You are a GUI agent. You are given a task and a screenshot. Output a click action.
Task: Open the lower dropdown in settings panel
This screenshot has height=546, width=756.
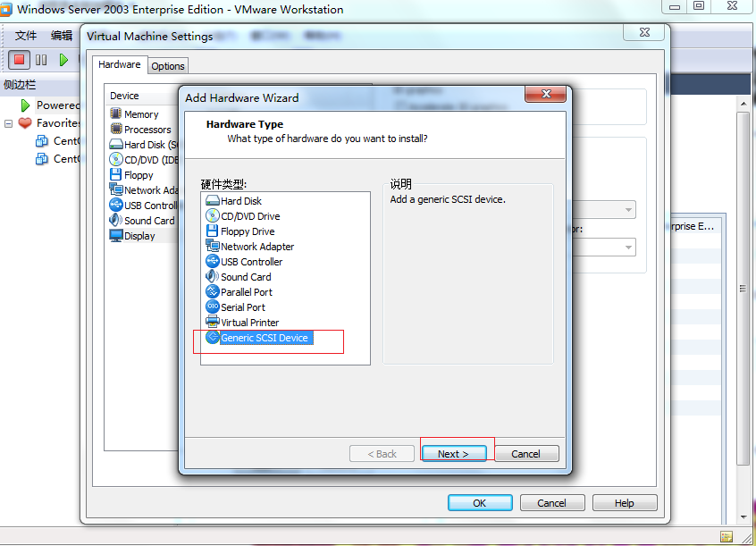click(x=628, y=248)
